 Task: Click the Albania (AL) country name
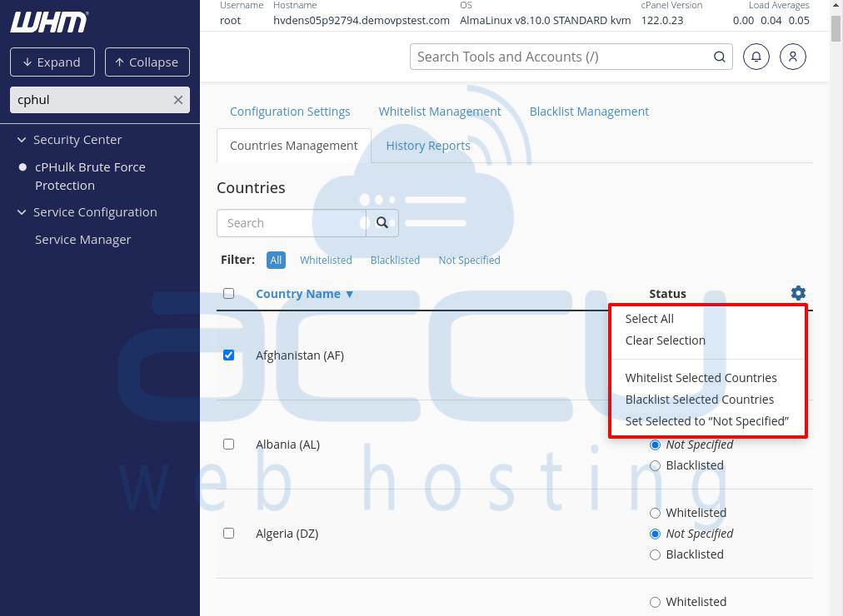(x=287, y=445)
